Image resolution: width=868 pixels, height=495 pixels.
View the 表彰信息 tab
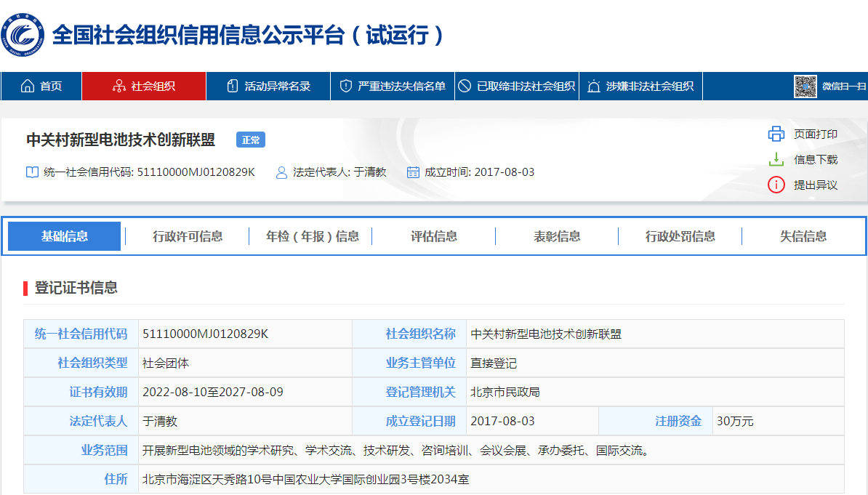click(557, 236)
